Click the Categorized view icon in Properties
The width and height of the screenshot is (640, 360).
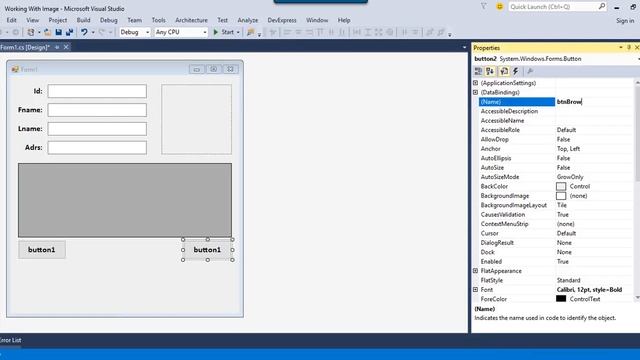478,71
